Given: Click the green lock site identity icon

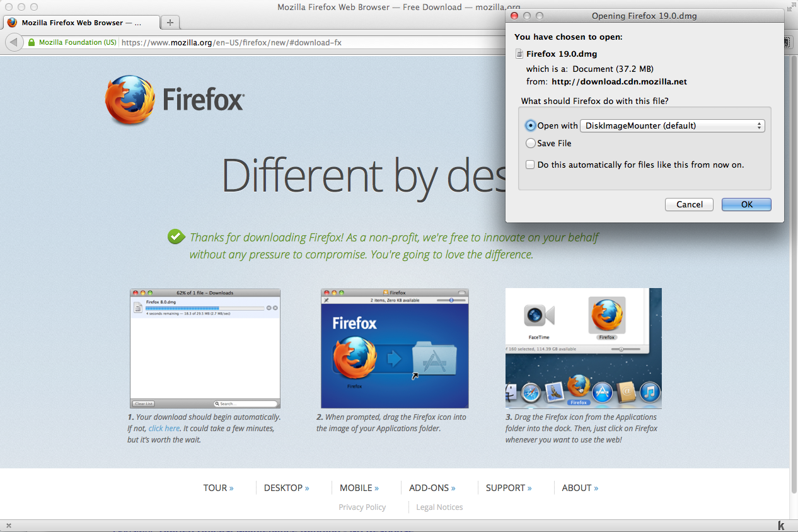Looking at the screenshot, I should pos(31,42).
